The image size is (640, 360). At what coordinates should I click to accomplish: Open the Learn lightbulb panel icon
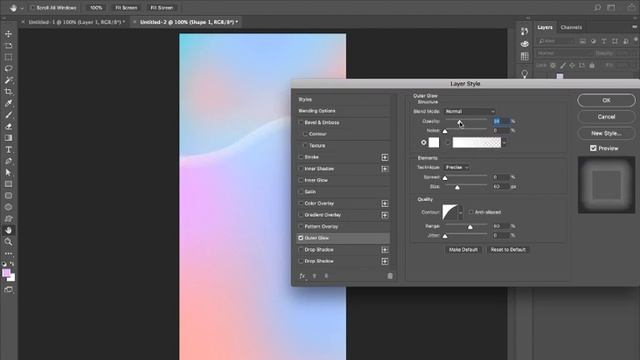click(524, 73)
